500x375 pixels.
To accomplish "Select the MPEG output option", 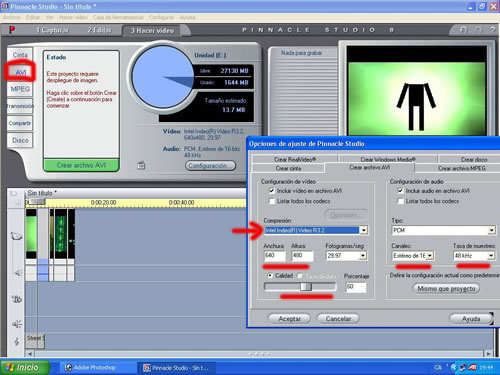I will [20, 89].
